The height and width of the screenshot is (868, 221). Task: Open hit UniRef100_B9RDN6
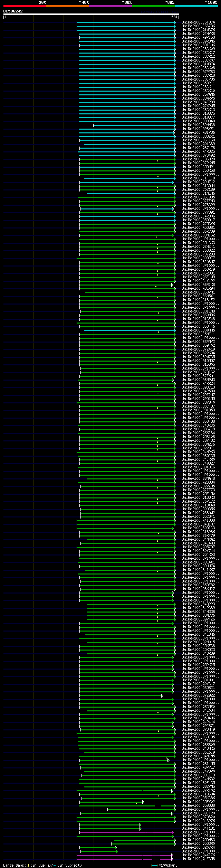pos(198,41)
